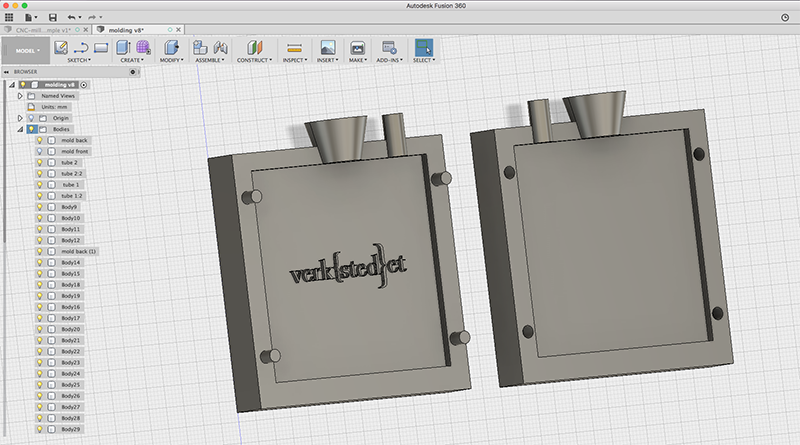Undo the last action
Viewport: 800px width, 445px height.
71,17
